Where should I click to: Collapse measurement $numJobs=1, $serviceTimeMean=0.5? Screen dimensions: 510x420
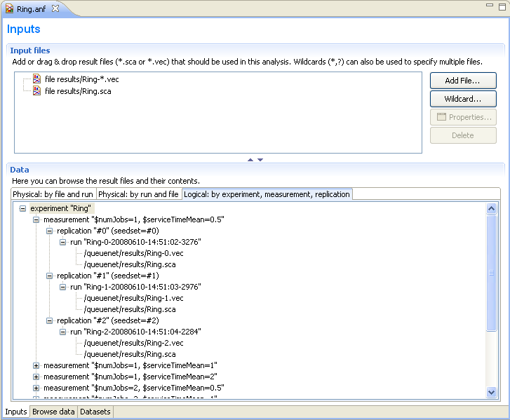click(x=36, y=219)
